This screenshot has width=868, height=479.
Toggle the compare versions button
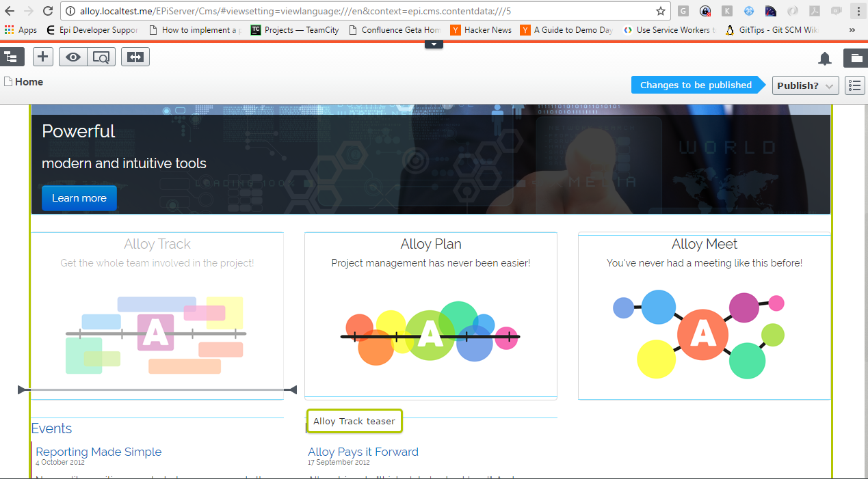pyautogui.click(x=135, y=57)
